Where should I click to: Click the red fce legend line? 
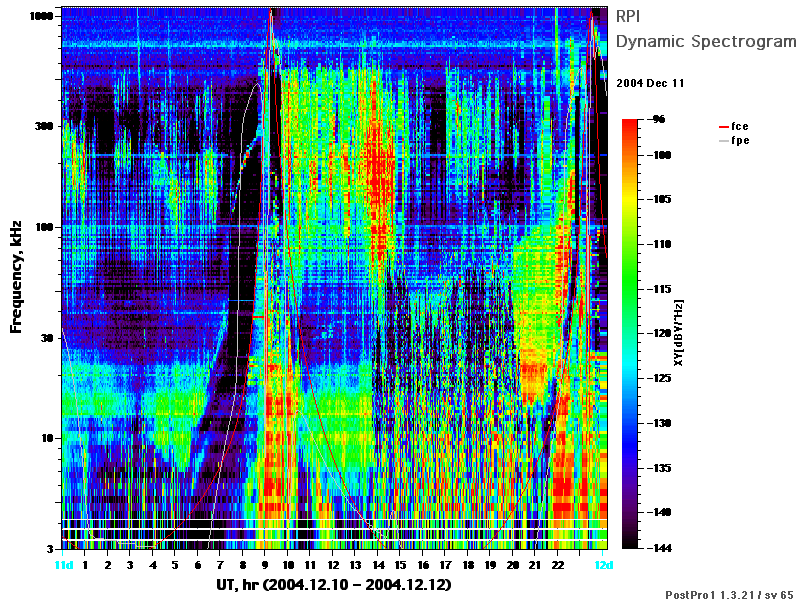(723, 127)
